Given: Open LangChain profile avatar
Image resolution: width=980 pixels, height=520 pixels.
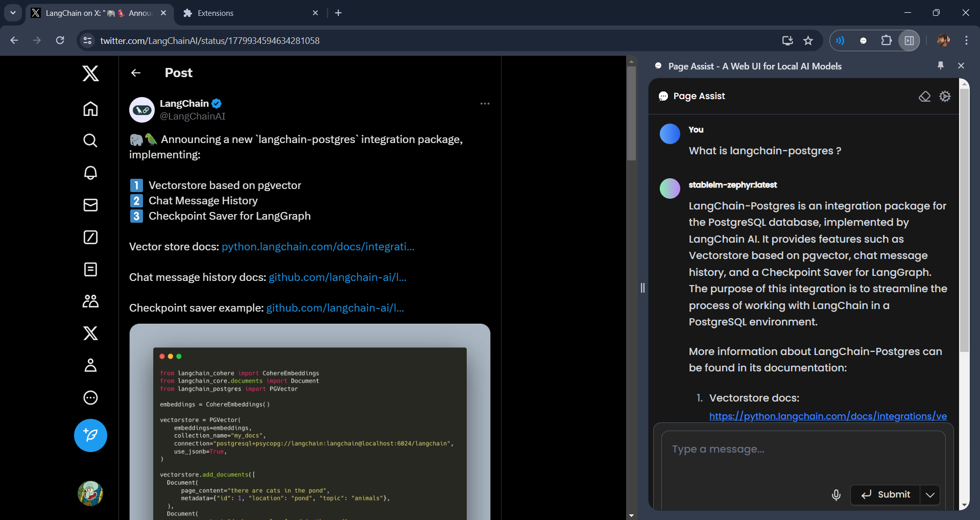Looking at the screenshot, I should pos(142,110).
